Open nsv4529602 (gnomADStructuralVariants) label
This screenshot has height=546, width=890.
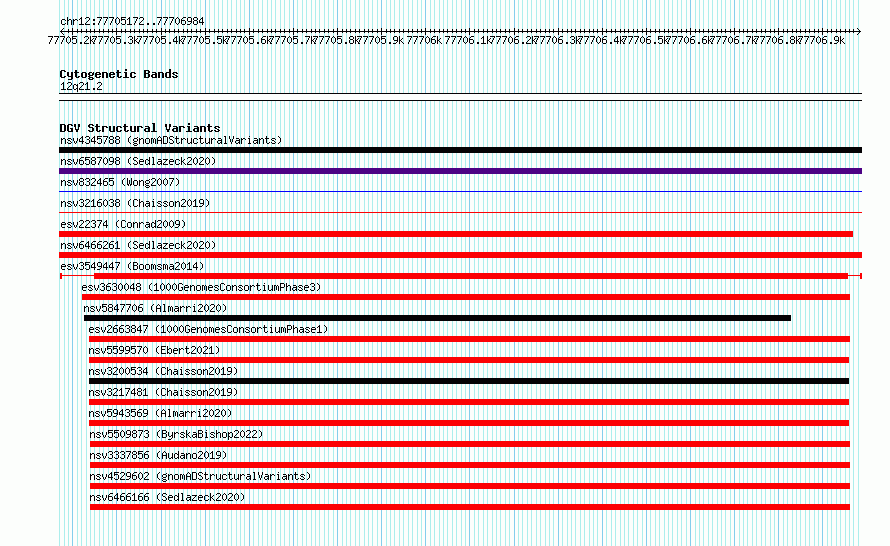(x=200, y=476)
